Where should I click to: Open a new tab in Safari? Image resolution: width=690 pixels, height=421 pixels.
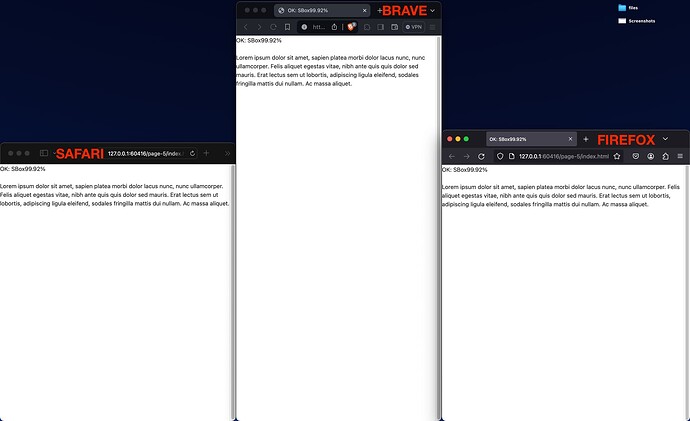point(206,153)
